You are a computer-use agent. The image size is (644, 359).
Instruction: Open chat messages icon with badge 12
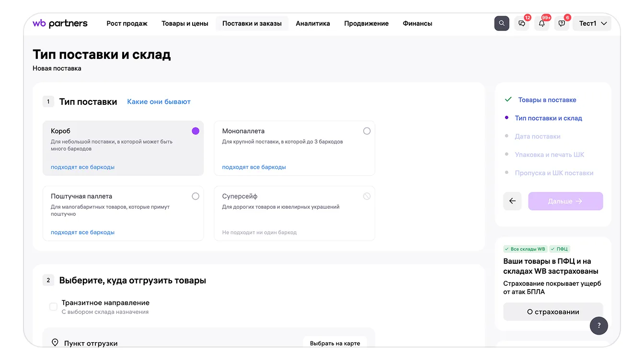[x=522, y=23]
